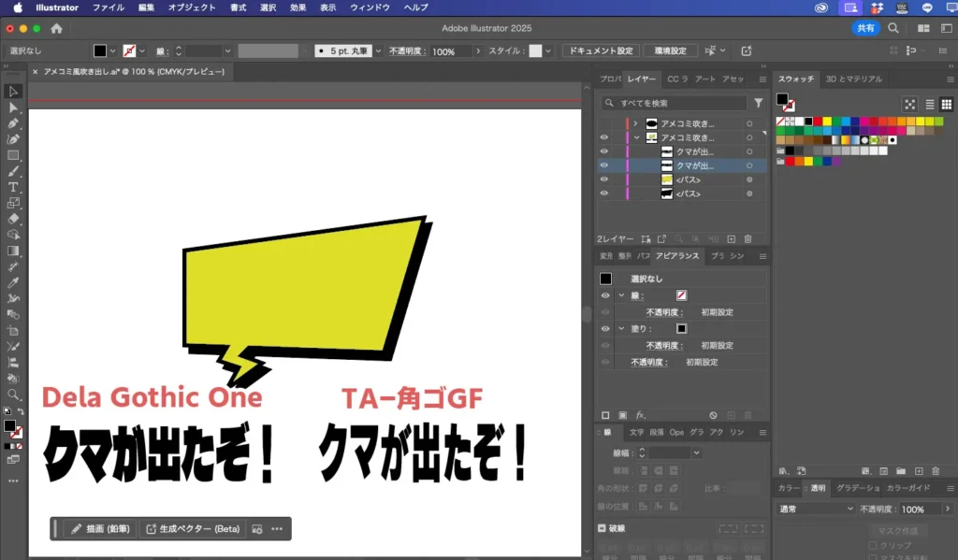This screenshot has height=560, width=958.
Task: Toggle the 線 stroke visibility eye in Appearance
Action: coord(605,295)
